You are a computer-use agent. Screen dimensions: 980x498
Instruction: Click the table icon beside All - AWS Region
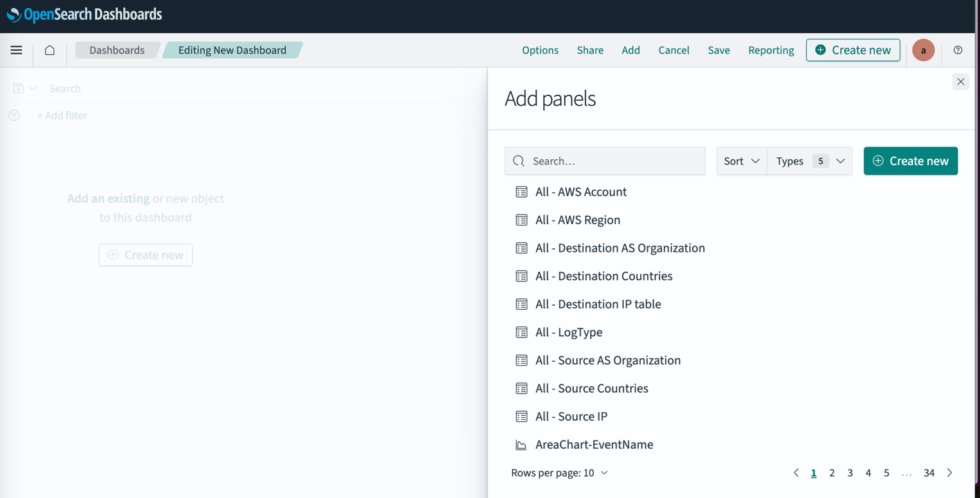[x=522, y=220]
